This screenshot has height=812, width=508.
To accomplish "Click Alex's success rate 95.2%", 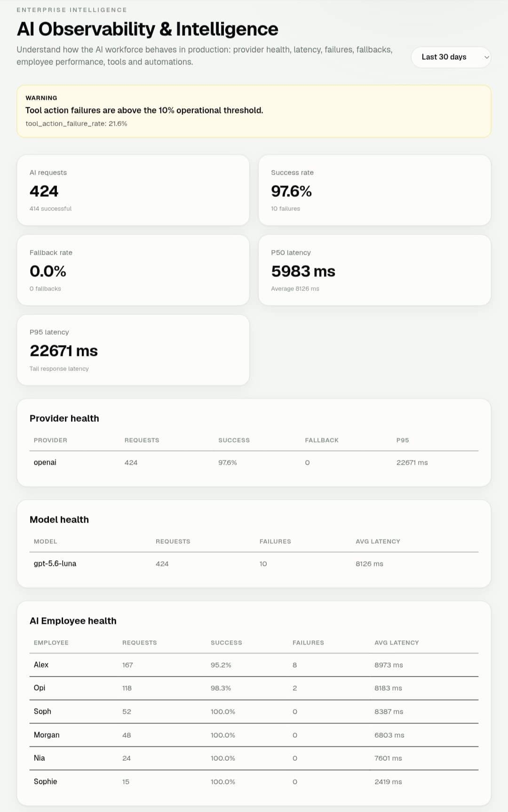I will 221,665.
